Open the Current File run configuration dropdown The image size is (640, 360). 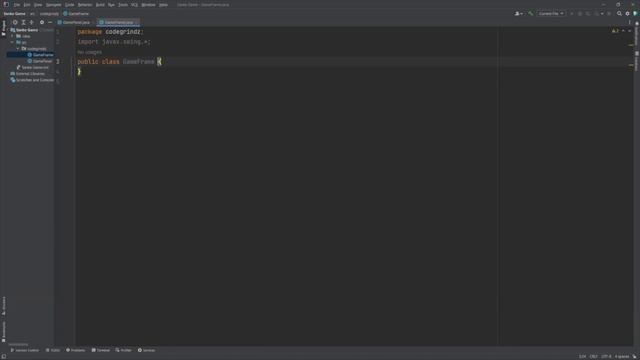pyautogui.click(x=551, y=14)
